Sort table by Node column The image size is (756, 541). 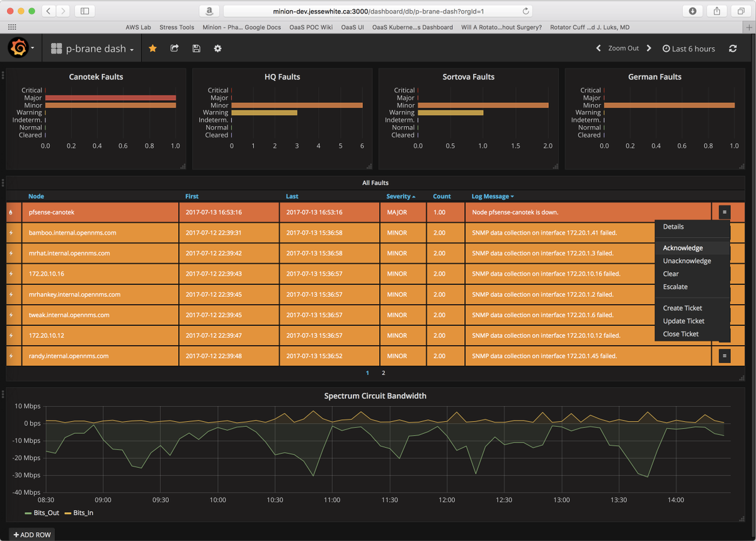(x=37, y=197)
